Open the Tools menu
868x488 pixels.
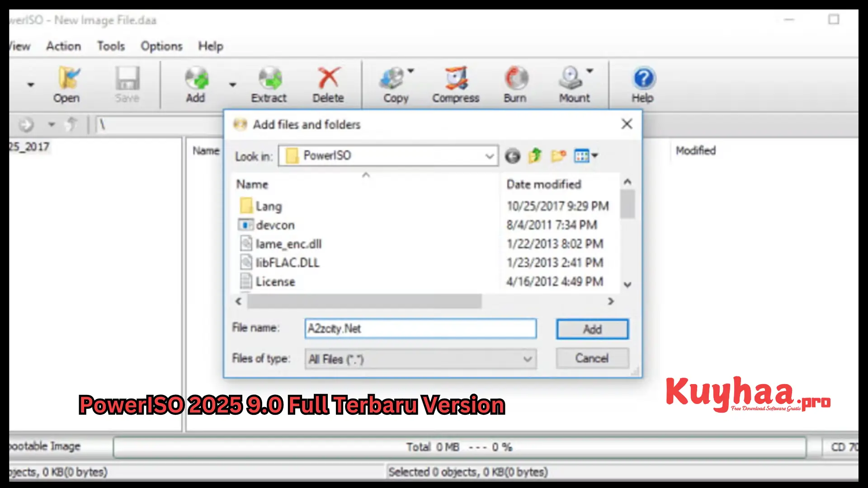pyautogui.click(x=111, y=46)
